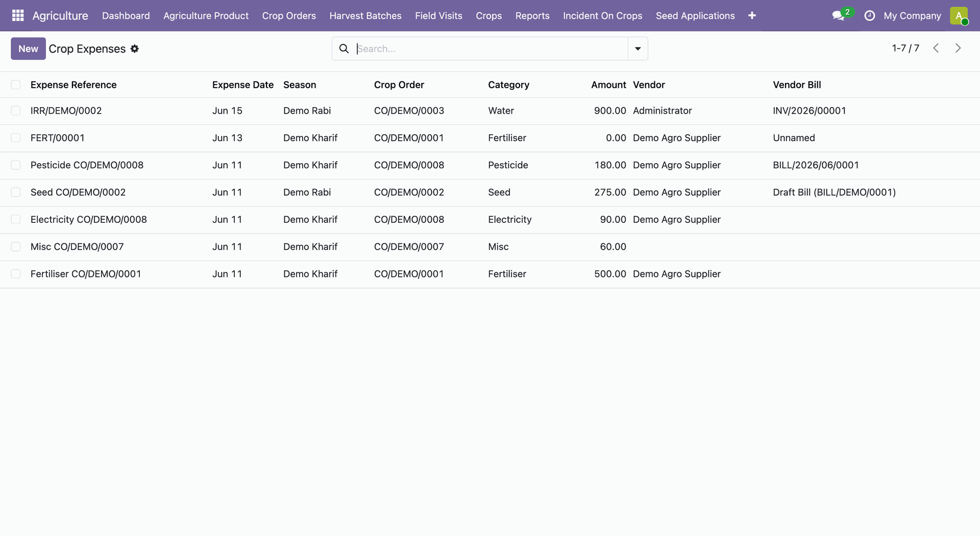Open the Dashboard menu
The height and width of the screenshot is (536, 980).
(126, 16)
